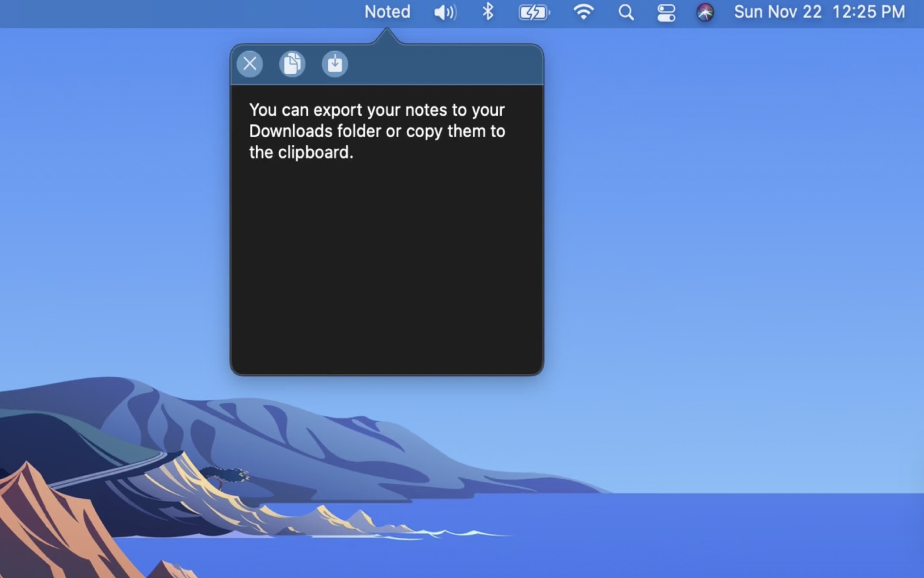Click the empty area of the note editor
The image size is (924, 578).
[386, 268]
